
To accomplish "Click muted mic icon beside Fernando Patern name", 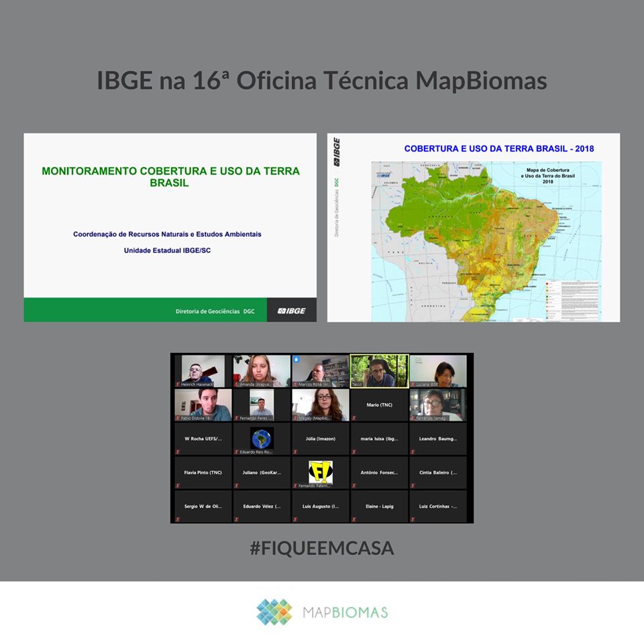I will tap(295, 486).
